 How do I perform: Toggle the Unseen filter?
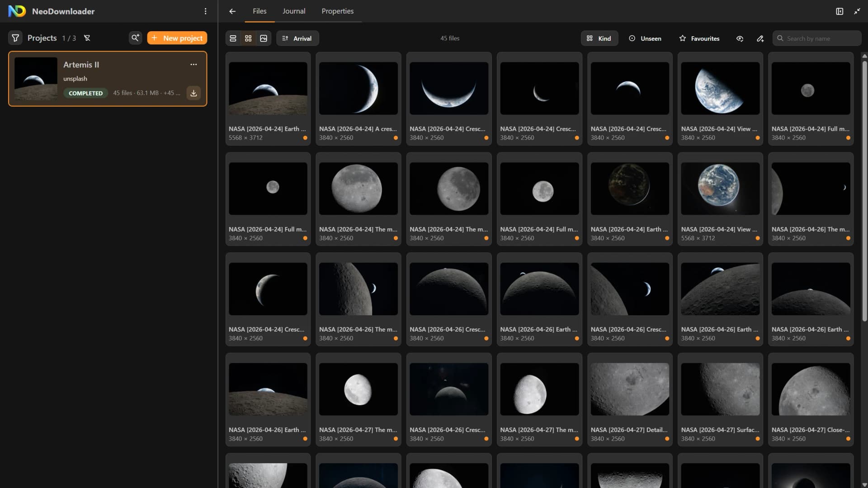(645, 38)
